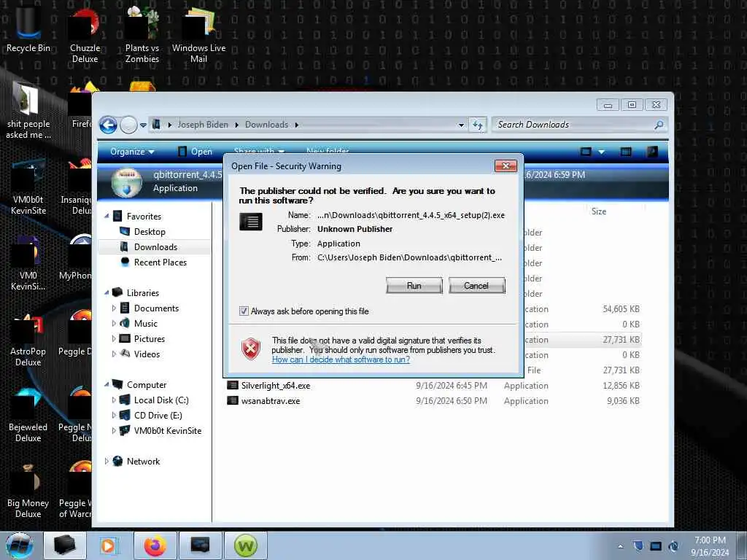Collapse the Favorites tree group
Image resolution: width=747 pixels, height=560 pixels.
(x=107, y=216)
